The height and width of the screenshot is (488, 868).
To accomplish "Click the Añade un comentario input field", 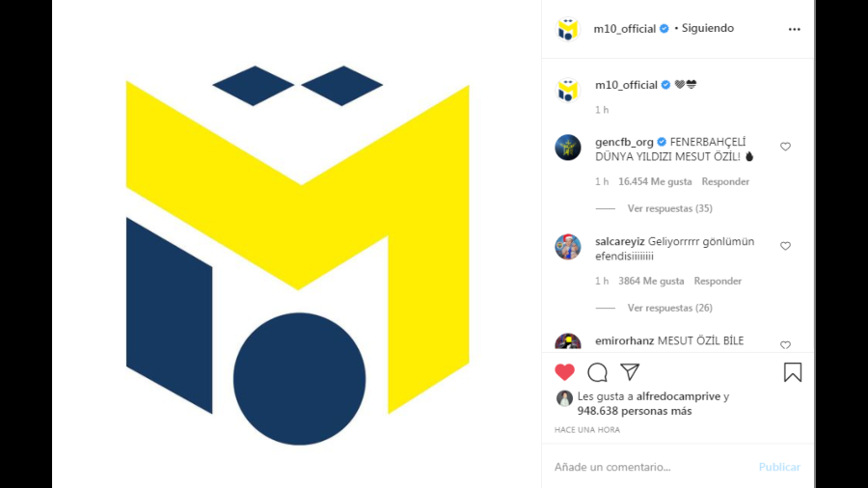I will (x=652, y=467).
